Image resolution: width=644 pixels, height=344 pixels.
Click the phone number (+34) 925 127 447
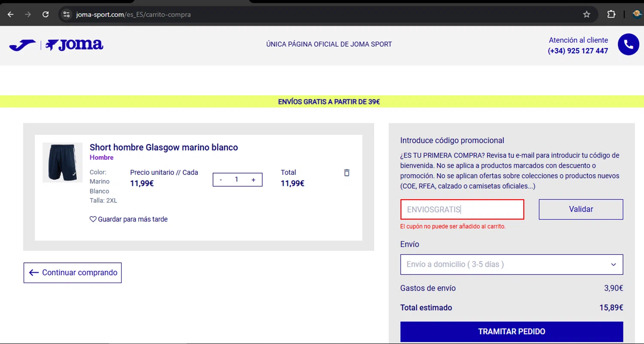coord(578,51)
